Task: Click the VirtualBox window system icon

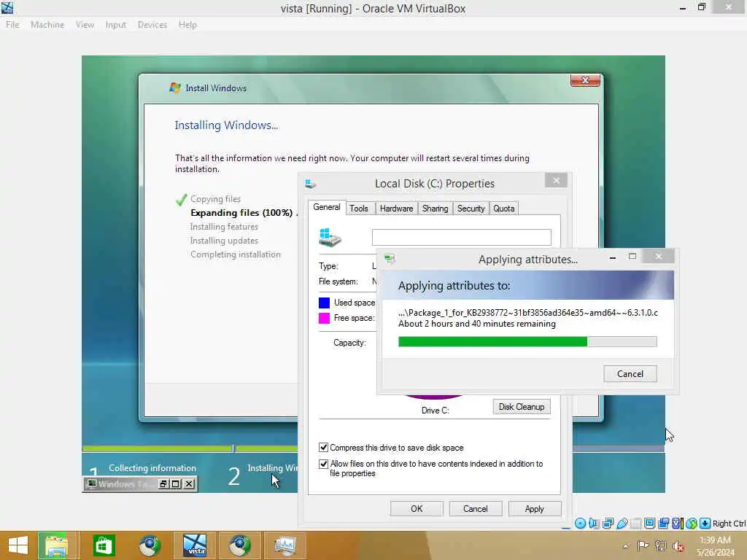Action: point(7,7)
